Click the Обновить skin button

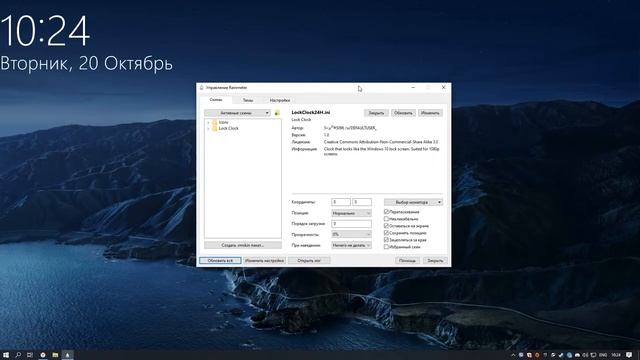point(403,113)
